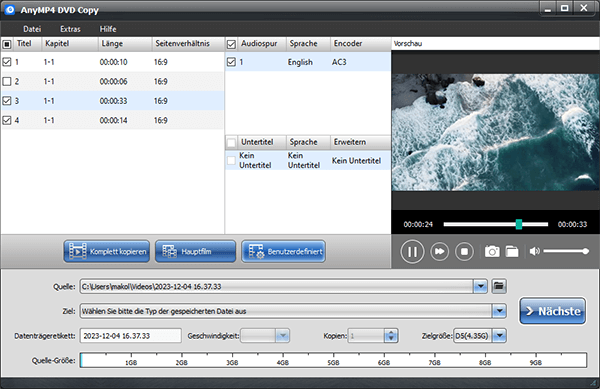Screen dimensions: 600x389
Task: Toggle the Kein Untertitel checkbox
Action: [231, 161]
